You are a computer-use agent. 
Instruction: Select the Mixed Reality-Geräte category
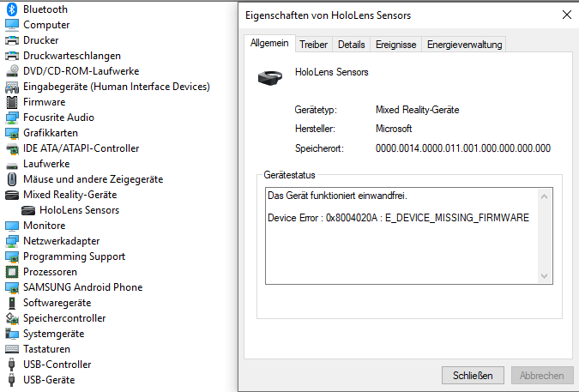pyautogui.click(x=69, y=195)
